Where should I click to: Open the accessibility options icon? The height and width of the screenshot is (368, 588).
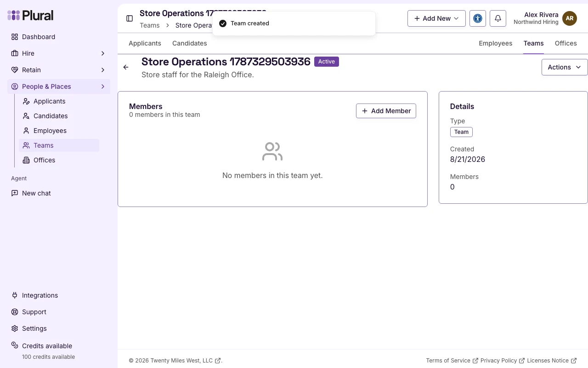pyautogui.click(x=478, y=18)
